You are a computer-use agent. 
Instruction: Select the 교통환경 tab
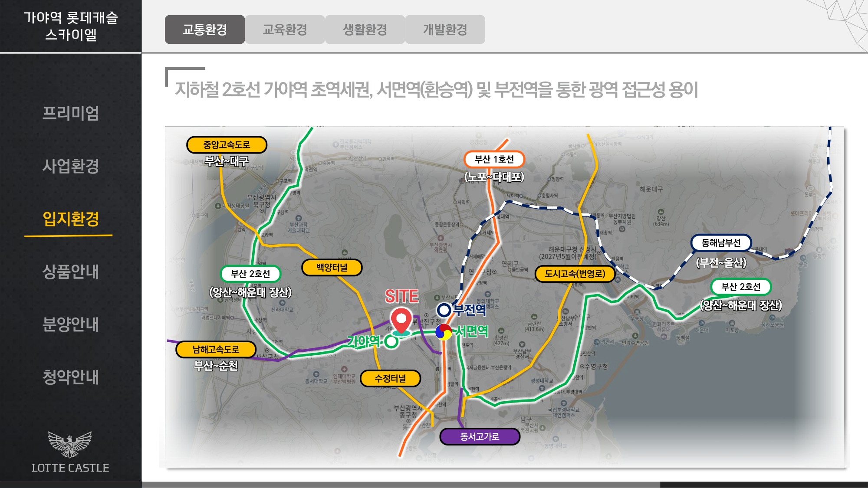pyautogui.click(x=205, y=29)
